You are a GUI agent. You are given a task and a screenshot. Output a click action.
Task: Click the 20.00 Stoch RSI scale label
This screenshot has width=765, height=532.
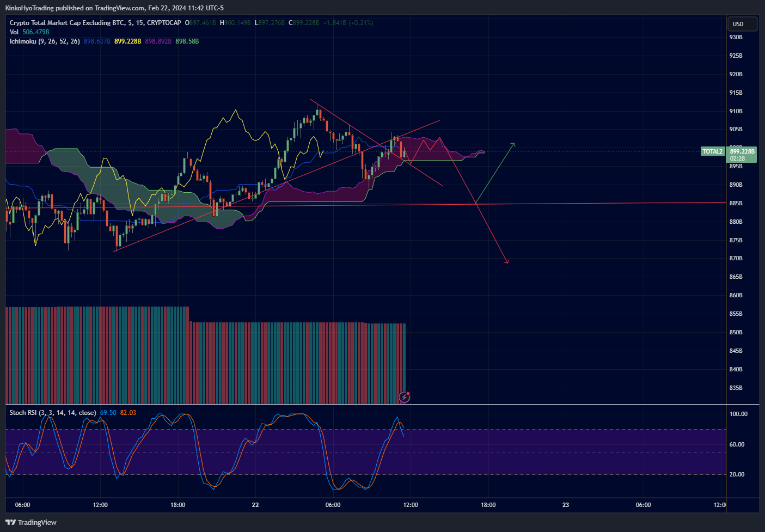pos(737,474)
